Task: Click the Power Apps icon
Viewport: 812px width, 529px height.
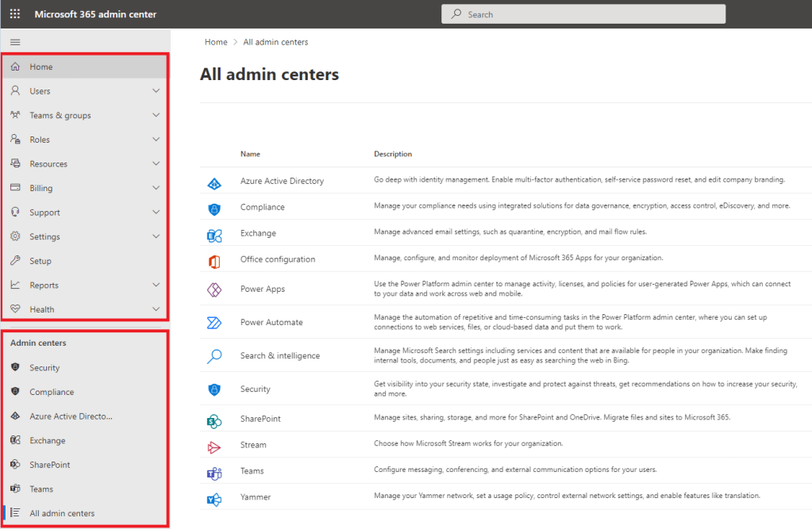Action: tap(214, 289)
